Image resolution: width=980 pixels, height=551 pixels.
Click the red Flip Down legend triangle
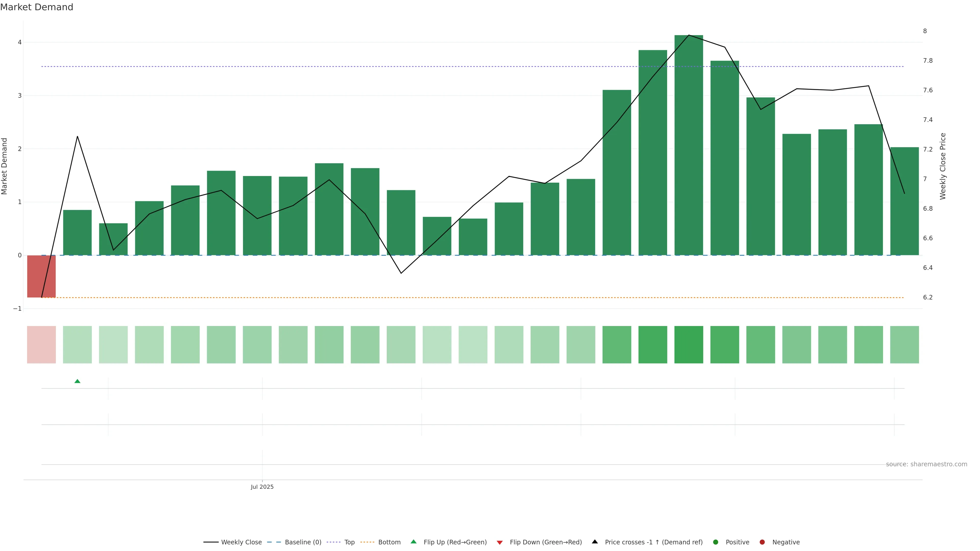(x=500, y=542)
